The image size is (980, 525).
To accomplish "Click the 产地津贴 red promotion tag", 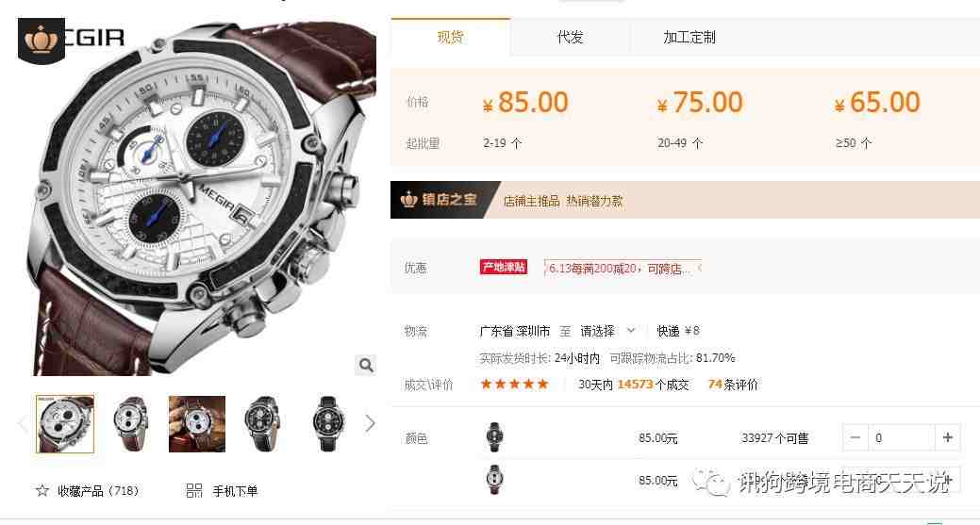I will click(x=503, y=267).
